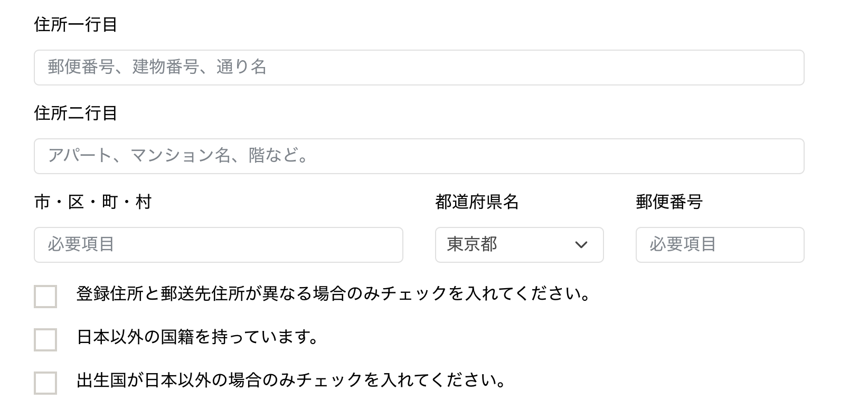Click the 住所一行目 field label

click(76, 24)
